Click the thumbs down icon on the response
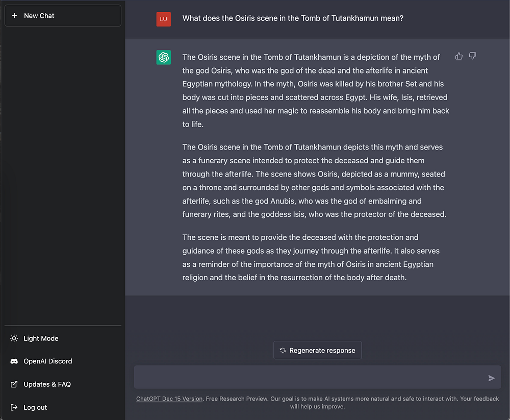 [x=472, y=56]
